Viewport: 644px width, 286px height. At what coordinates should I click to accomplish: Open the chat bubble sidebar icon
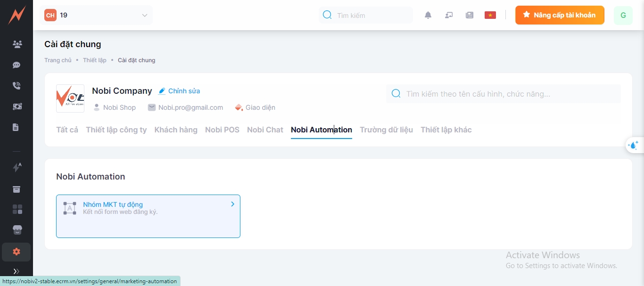tap(17, 65)
